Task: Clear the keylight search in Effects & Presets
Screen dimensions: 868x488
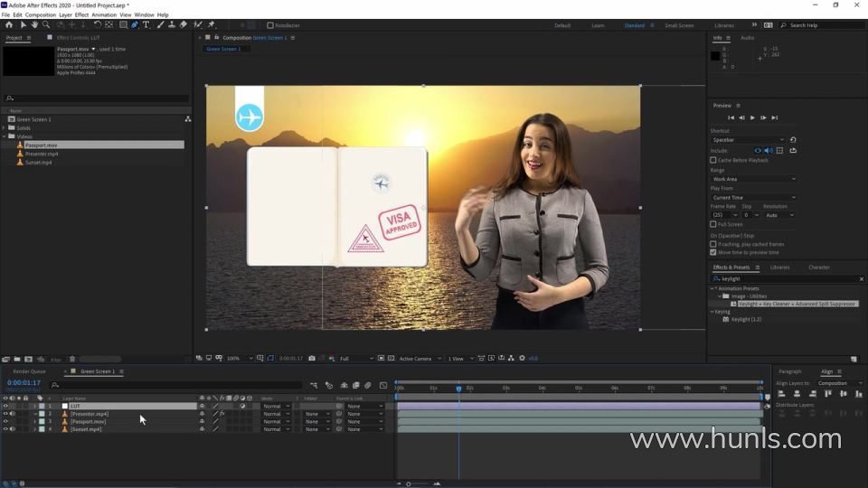Action: 861,279
